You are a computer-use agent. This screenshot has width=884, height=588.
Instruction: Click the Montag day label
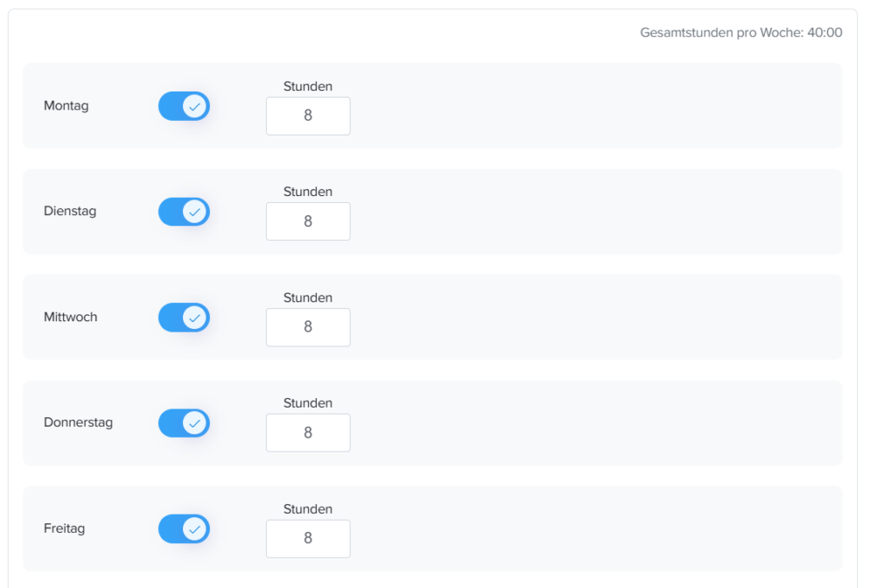pos(66,106)
